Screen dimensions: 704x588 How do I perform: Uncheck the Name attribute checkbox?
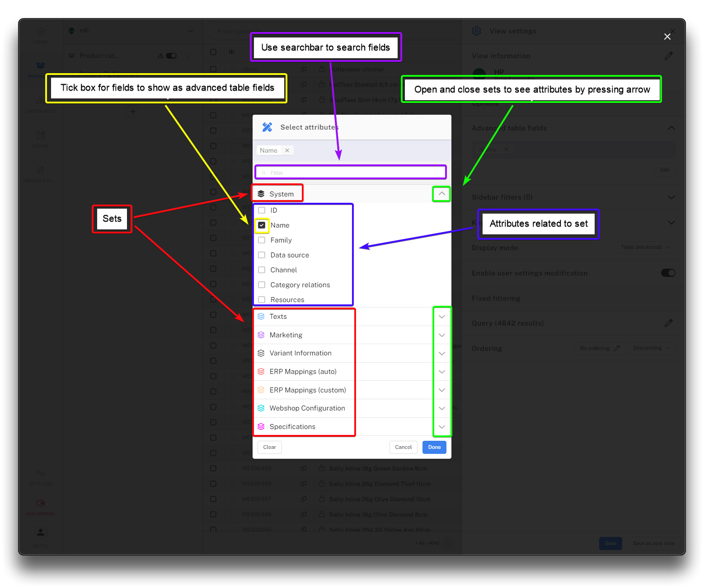262,225
